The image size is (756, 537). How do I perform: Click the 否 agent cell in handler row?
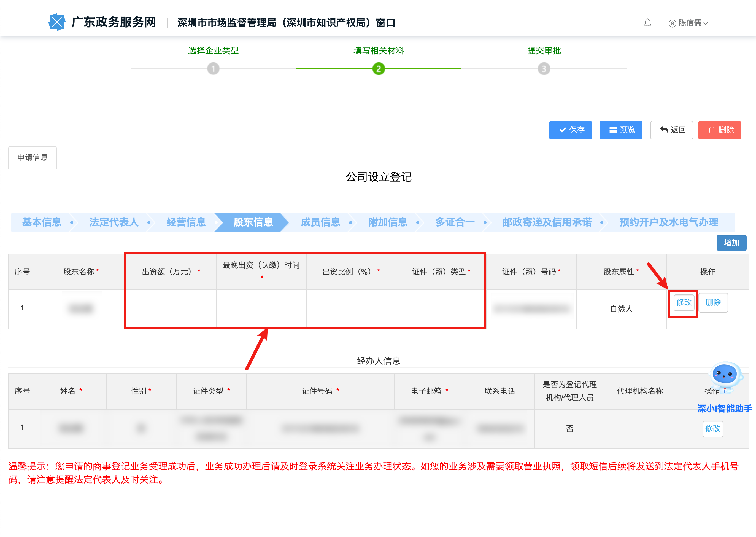pyautogui.click(x=570, y=429)
